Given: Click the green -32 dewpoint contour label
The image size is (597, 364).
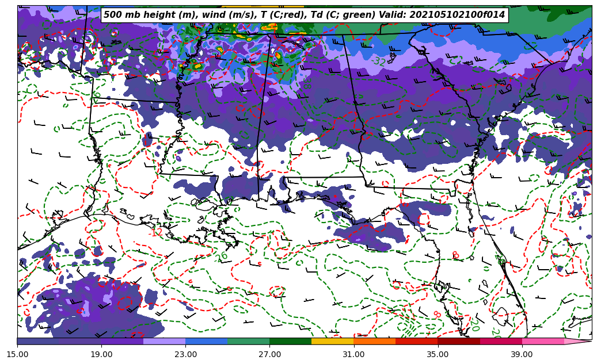Looking at the screenshot, I should click(378, 61).
